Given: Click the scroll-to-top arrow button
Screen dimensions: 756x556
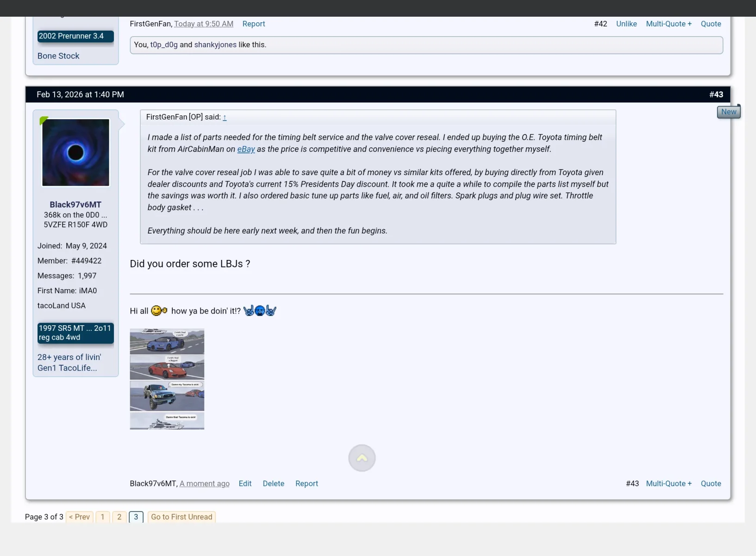Looking at the screenshot, I should [362, 458].
